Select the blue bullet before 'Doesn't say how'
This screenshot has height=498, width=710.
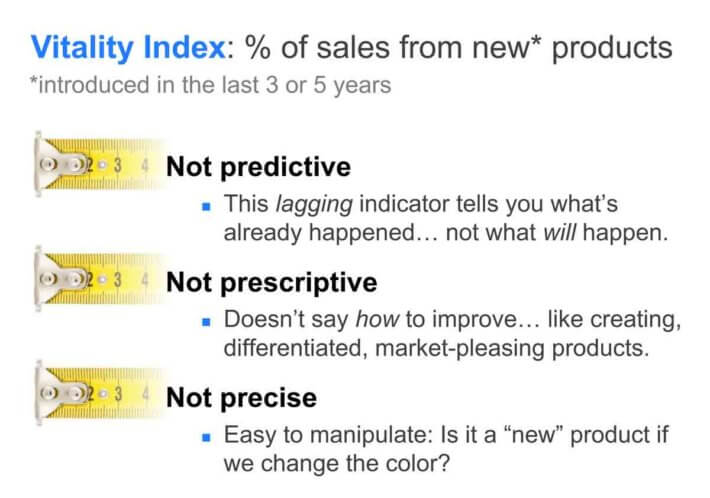206,322
